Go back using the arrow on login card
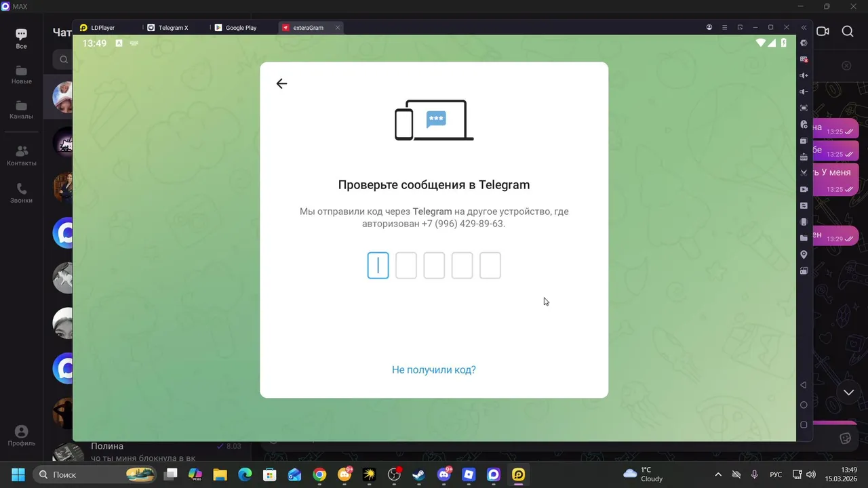Viewport: 868px width, 488px height. [281, 83]
